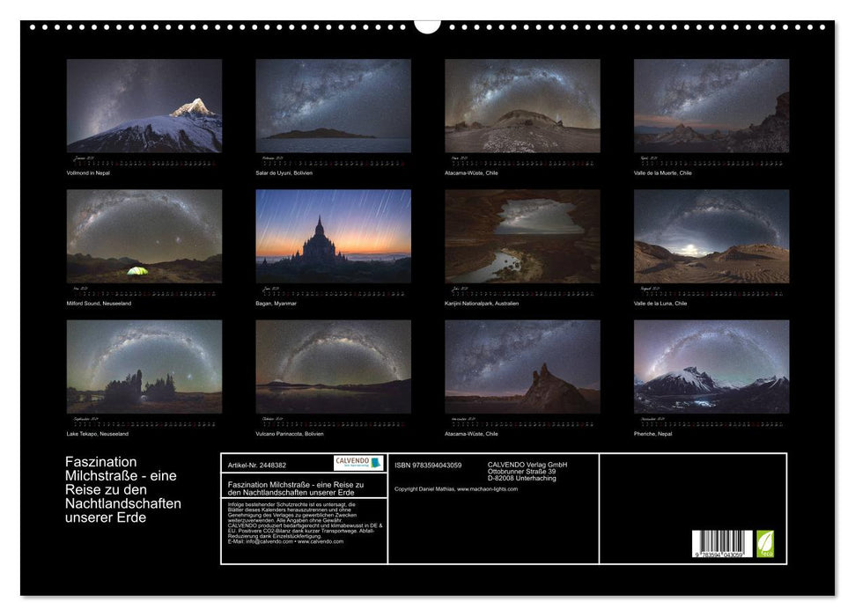Select the Bagan, Myanmar temple sunset image
Screen dimensions: 855x616
tap(333, 236)
